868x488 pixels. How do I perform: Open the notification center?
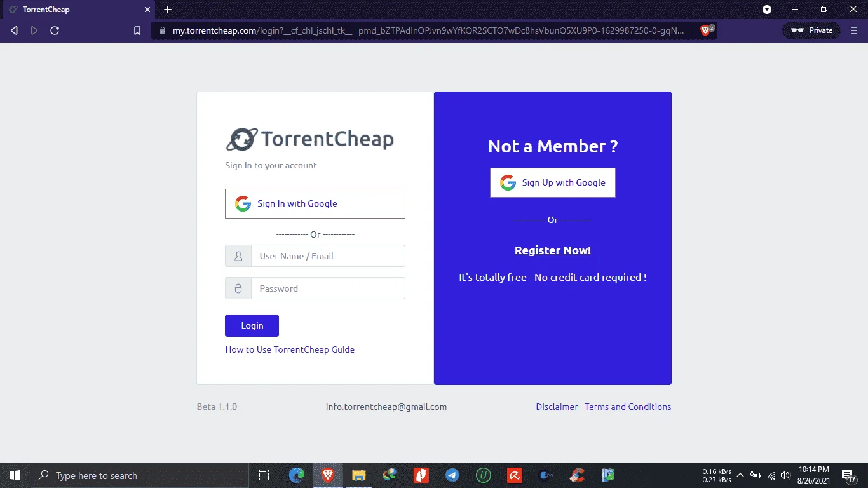coord(849,475)
